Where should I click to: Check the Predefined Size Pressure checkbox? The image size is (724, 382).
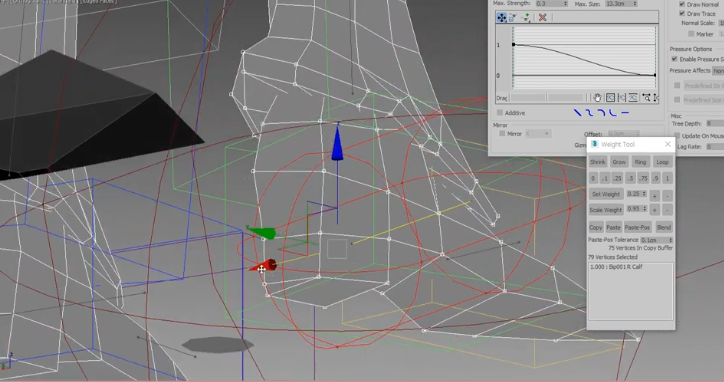pos(677,100)
